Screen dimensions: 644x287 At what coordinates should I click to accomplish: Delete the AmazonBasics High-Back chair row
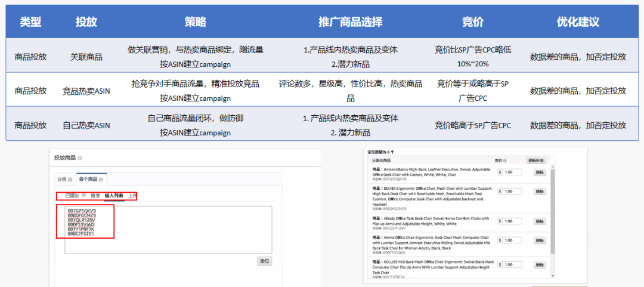point(540,172)
